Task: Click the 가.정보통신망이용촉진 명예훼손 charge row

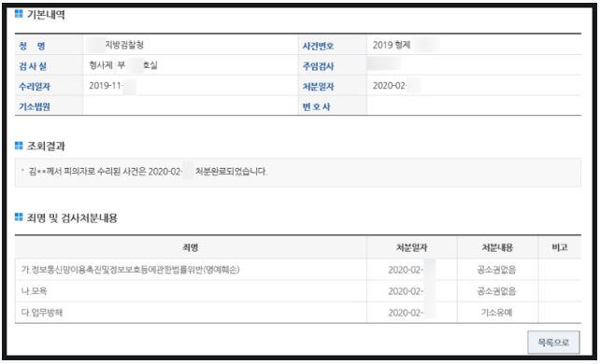Action: pyautogui.click(x=298, y=270)
